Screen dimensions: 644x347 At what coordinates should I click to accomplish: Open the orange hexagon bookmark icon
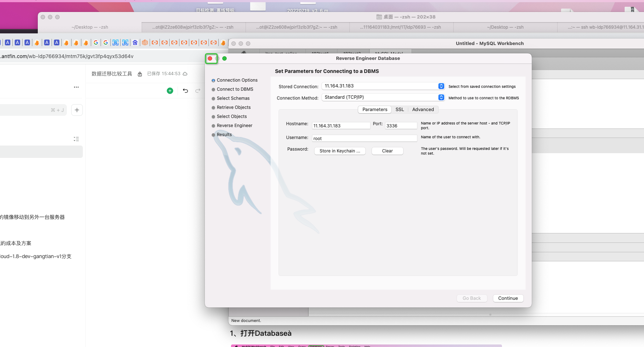coord(145,42)
